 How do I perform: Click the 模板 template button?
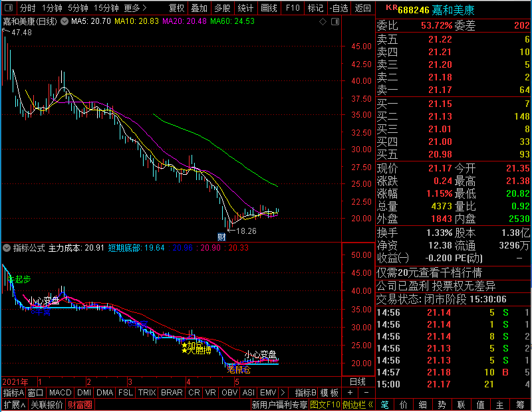point(329,393)
